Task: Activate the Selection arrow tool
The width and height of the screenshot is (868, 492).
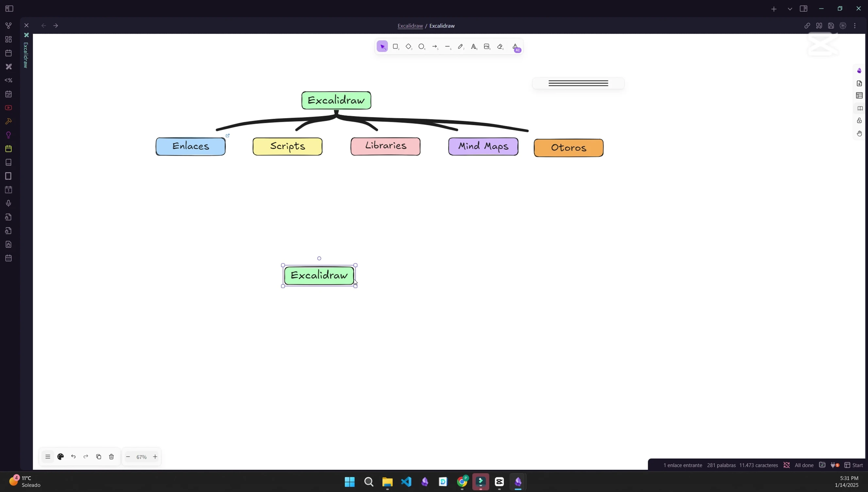Action: point(382,47)
